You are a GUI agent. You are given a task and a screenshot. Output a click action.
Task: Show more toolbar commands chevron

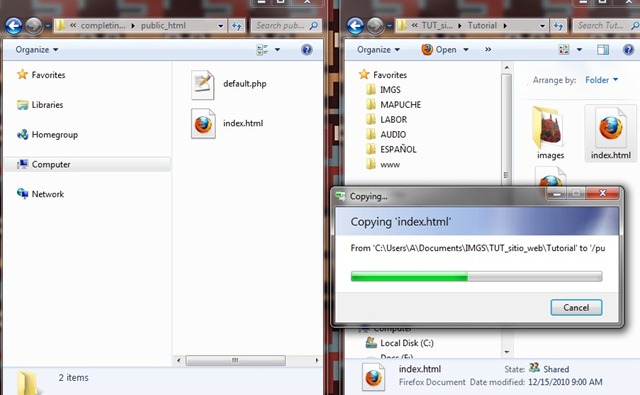point(488,49)
